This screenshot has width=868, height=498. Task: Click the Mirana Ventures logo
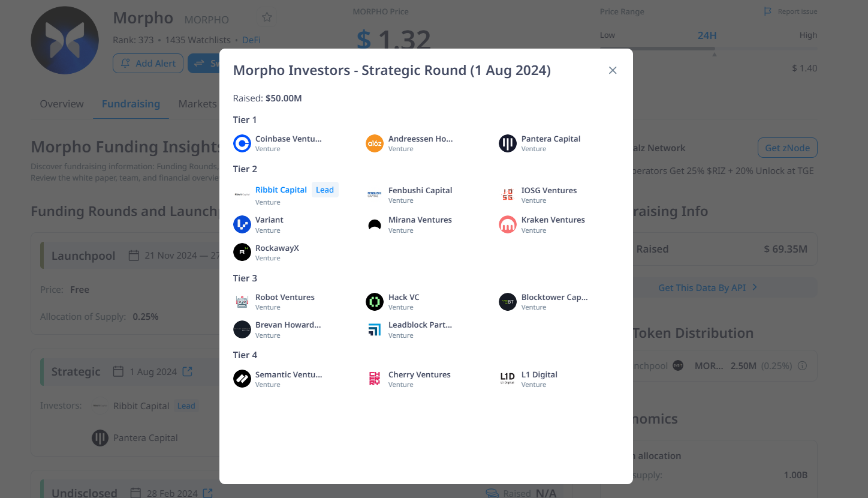(x=375, y=224)
